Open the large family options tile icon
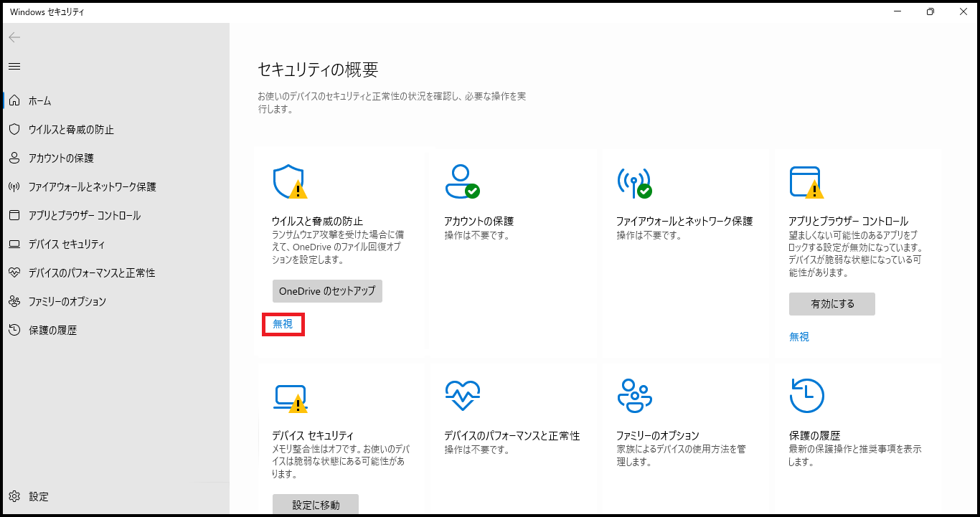 (x=634, y=395)
